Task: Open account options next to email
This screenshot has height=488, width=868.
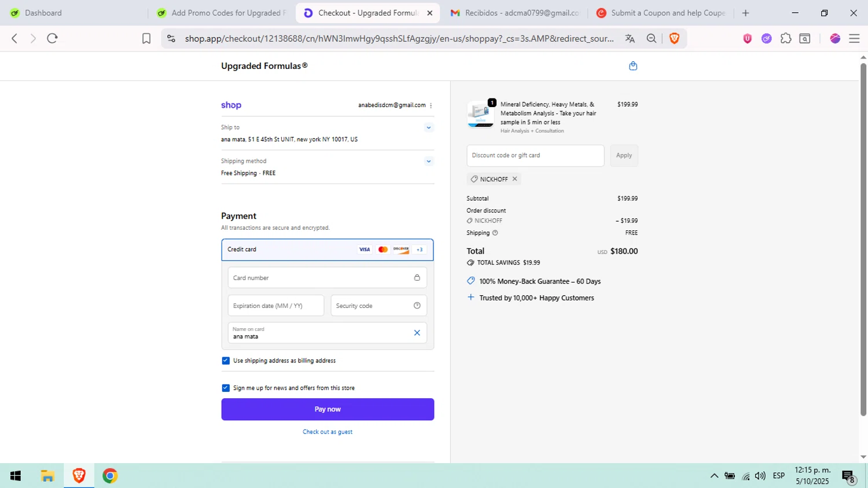Action: tap(431, 105)
